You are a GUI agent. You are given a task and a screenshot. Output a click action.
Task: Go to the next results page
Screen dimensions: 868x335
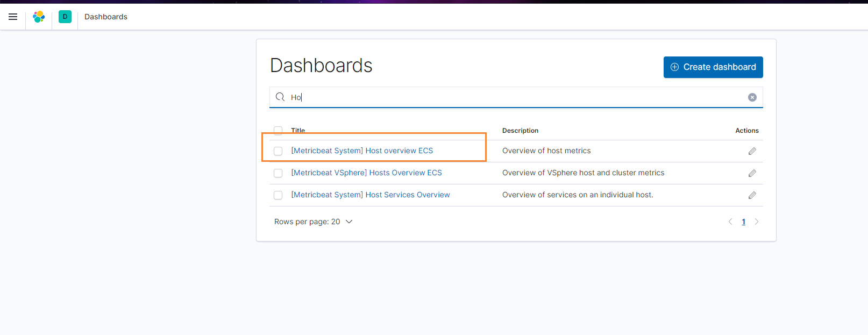pos(757,222)
